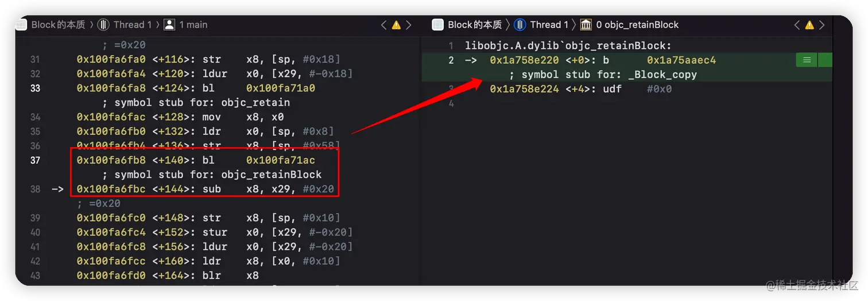Click the warning triangle in the left pane jump bar
The image size is (868, 301).
click(x=396, y=25)
